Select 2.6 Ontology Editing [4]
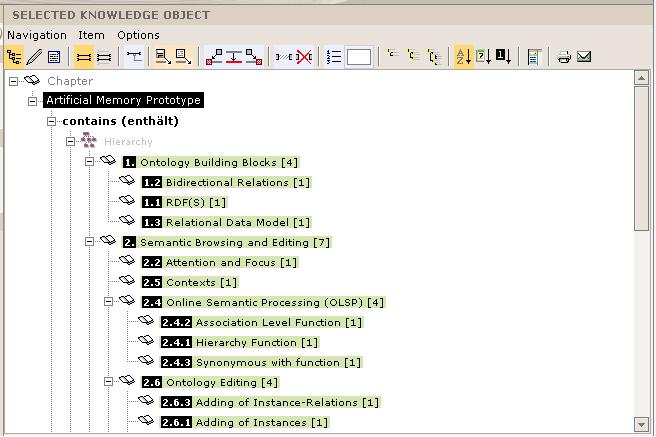 pos(210,383)
